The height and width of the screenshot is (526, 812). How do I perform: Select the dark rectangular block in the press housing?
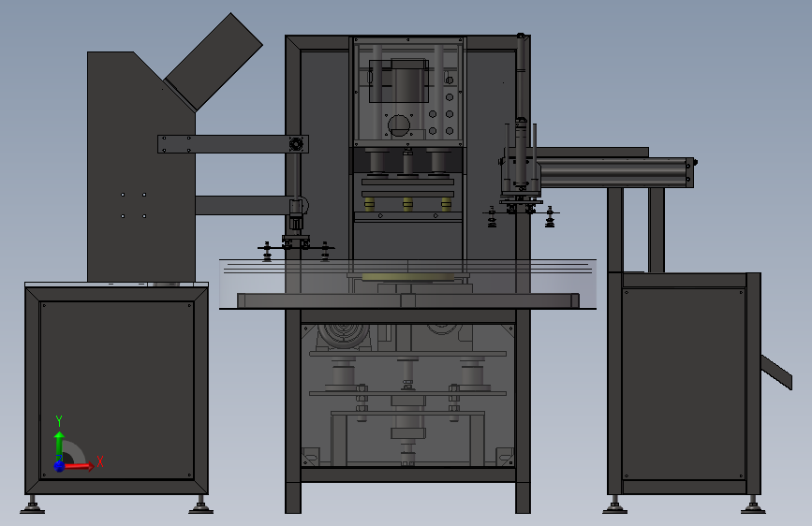tap(399, 81)
